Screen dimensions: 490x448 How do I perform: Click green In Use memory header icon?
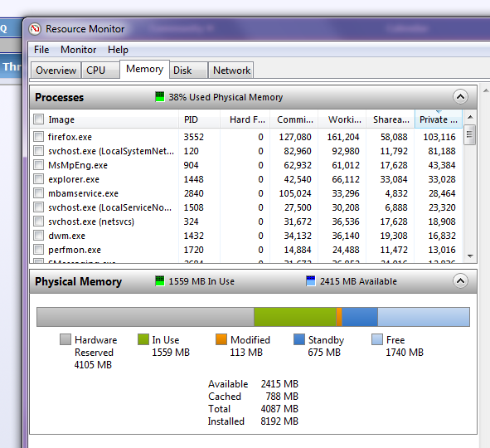point(160,280)
